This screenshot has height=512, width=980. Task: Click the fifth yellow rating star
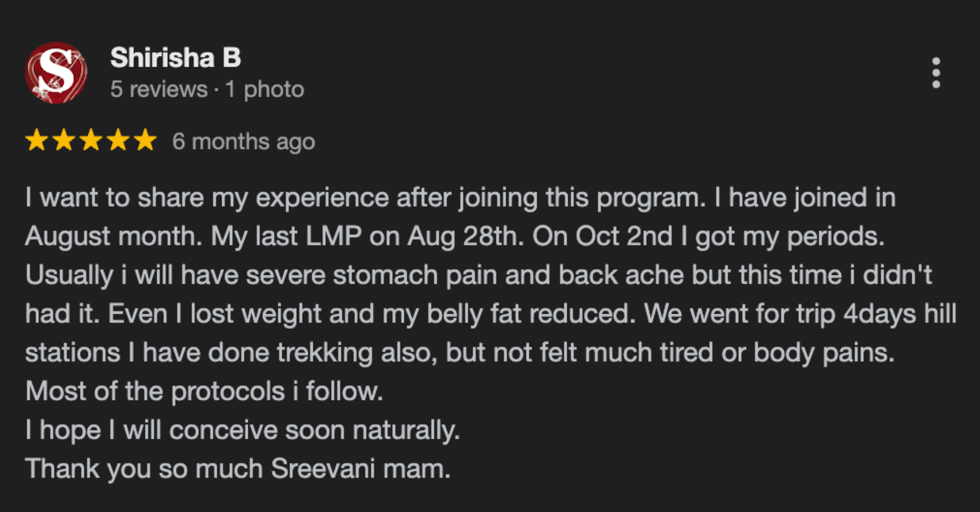tap(146, 140)
